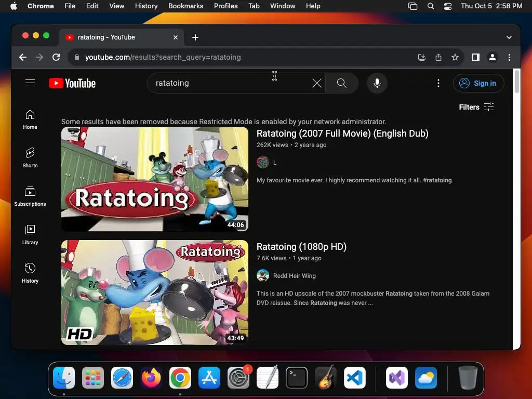Image resolution: width=532 pixels, height=399 pixels.
Task: Toggle Chrome side panel
Action: tap(476, 57)
